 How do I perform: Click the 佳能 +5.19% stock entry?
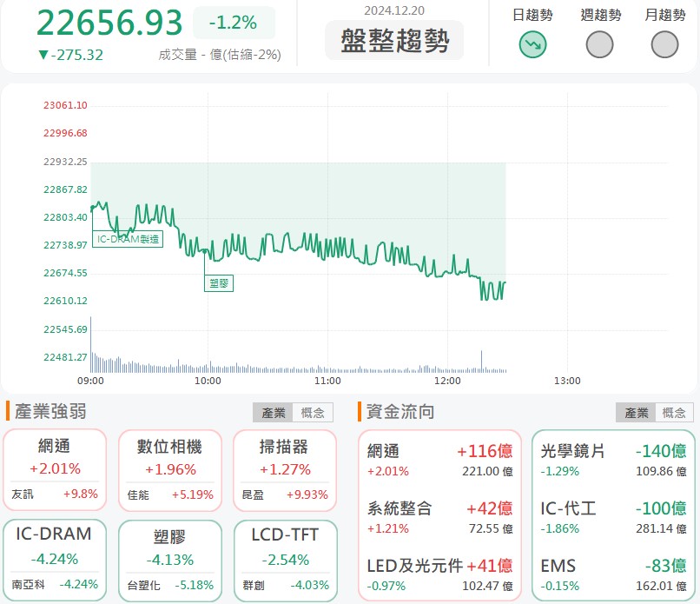[170, 495]
